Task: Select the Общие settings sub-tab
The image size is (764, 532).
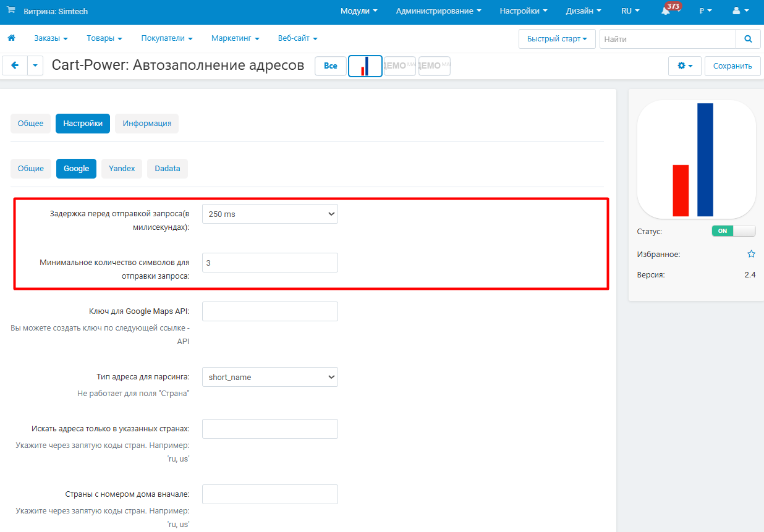Action: [x=31, y=169]
